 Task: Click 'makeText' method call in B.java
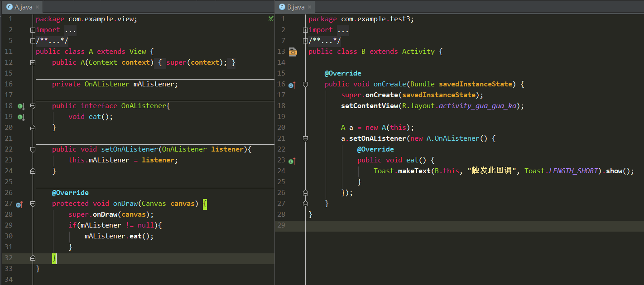[x=414, y=171]
